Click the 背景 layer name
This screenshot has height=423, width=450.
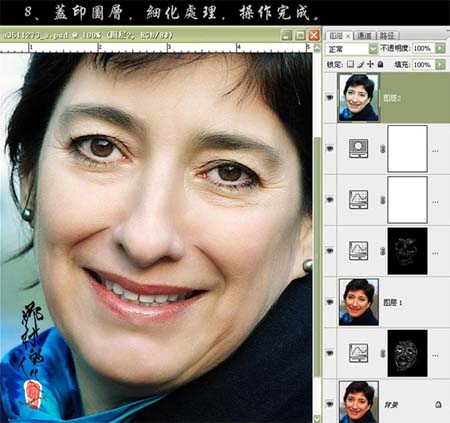coord(391,405)
